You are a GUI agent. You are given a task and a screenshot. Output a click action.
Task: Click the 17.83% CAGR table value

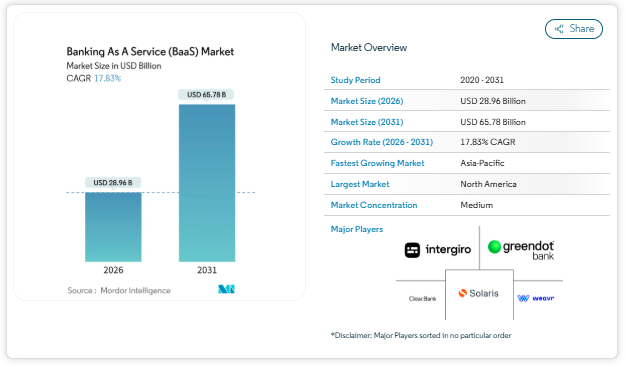[488, 142]
